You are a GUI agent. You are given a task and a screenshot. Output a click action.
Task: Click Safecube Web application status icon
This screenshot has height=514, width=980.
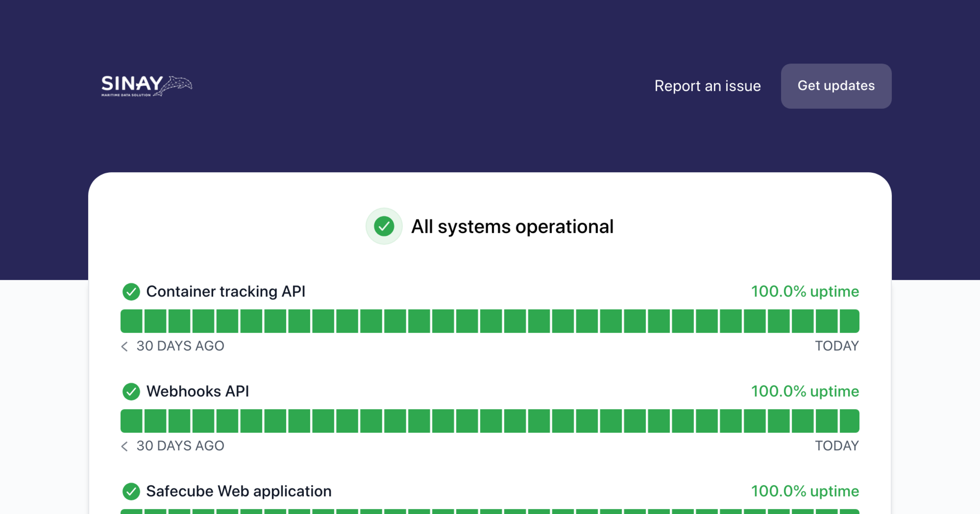131,492
